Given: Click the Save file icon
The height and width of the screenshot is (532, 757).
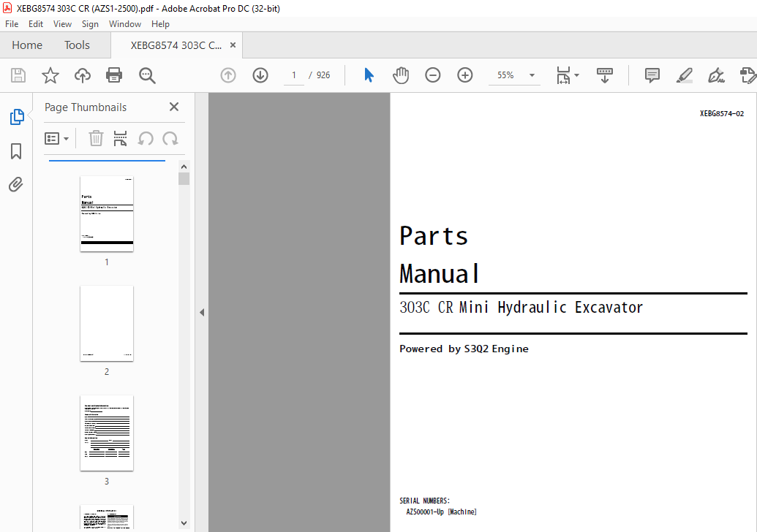Looking at the screenshot, I should tap(18, 75).
